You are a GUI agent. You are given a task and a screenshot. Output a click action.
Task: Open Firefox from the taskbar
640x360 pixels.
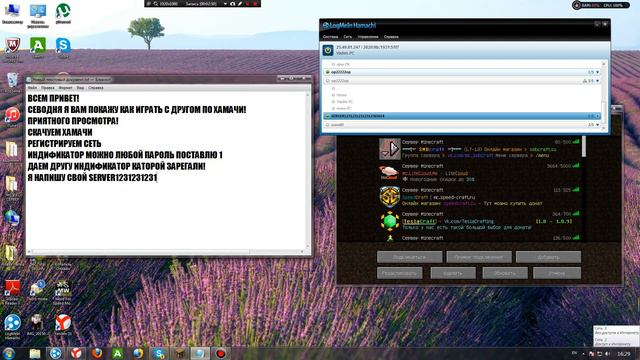coord(97,353)
